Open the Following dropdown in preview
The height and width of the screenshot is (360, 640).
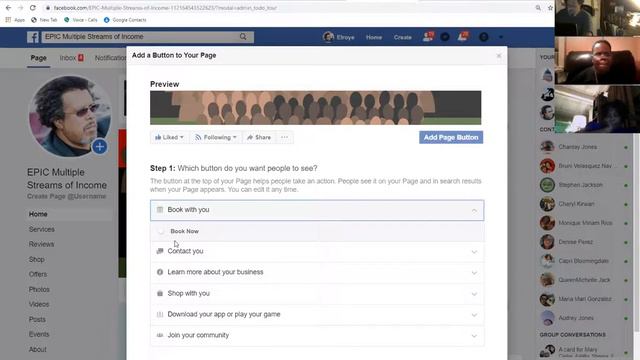(x=216, y=137)
